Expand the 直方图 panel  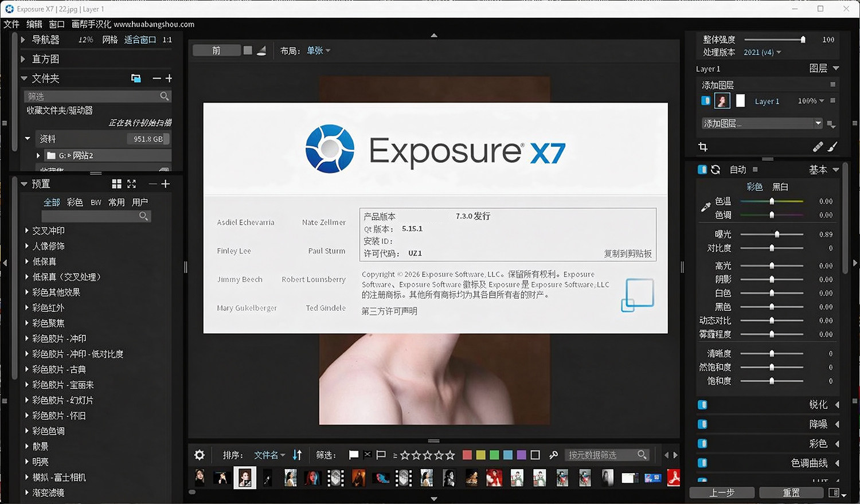point(23,59)
